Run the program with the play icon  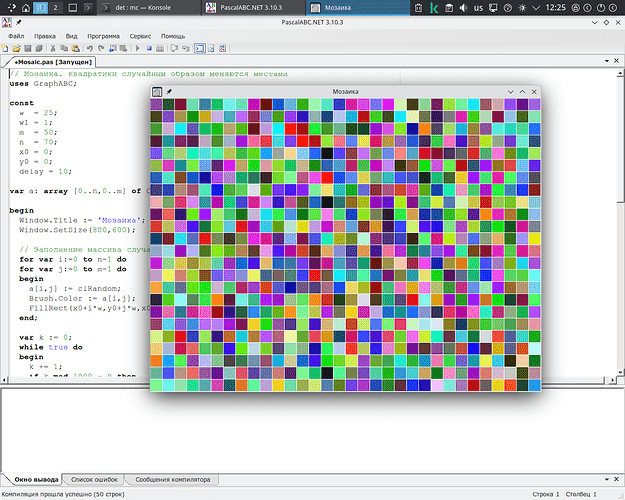(138, 49)
